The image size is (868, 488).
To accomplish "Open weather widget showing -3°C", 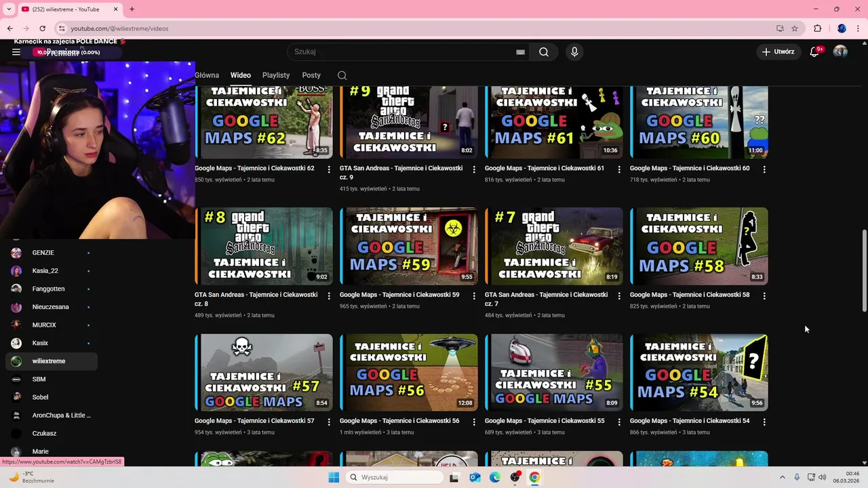I will pyautogui.click(x=32, y=477).
